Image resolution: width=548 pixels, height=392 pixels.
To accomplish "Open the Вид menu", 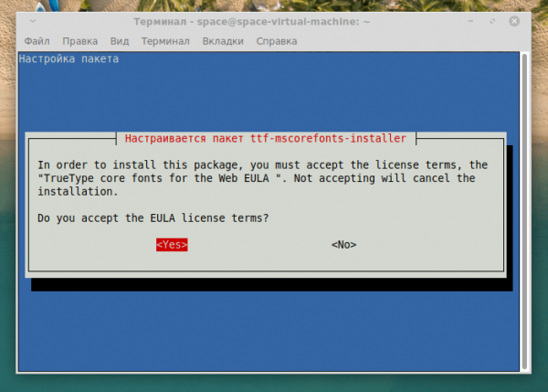I will click(x=120, y=41).
